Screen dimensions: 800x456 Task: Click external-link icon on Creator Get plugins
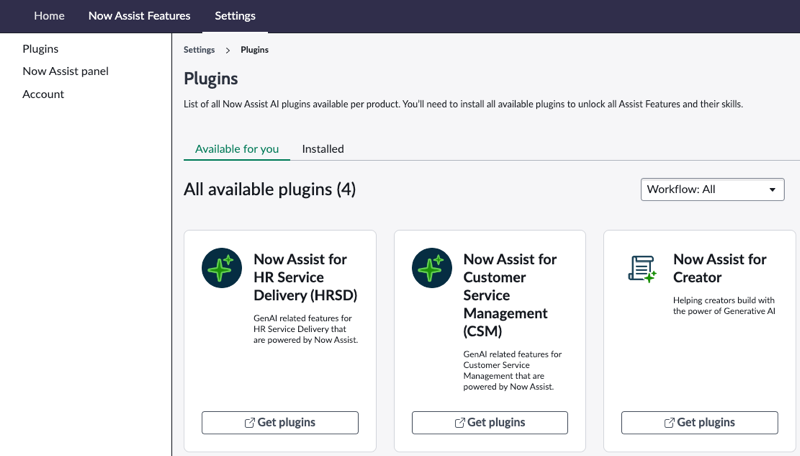(x=669, y=423)
